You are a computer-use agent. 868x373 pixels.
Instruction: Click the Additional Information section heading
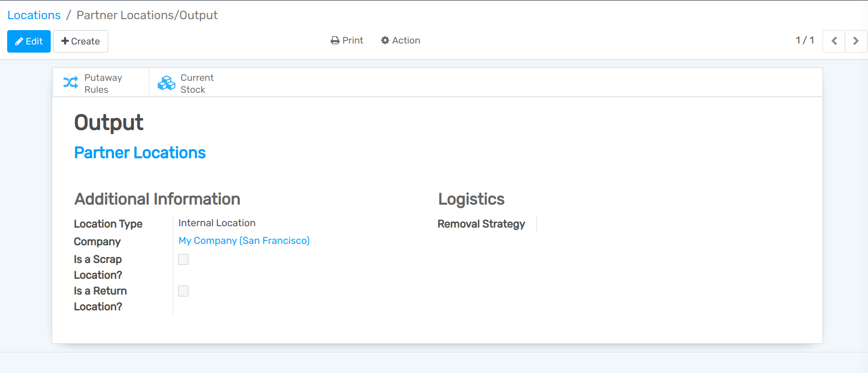click(x=157, y=199)
